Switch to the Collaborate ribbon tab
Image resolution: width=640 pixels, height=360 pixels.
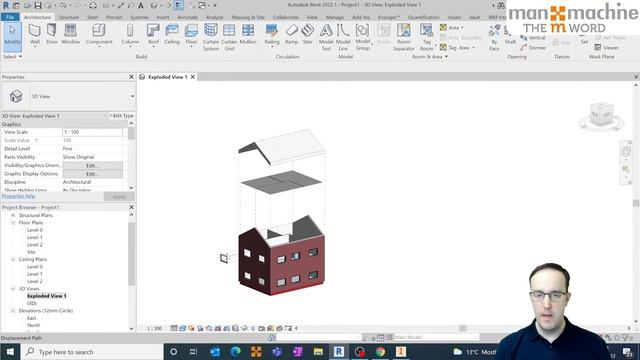pyautogui.click(x=286, y=17)
